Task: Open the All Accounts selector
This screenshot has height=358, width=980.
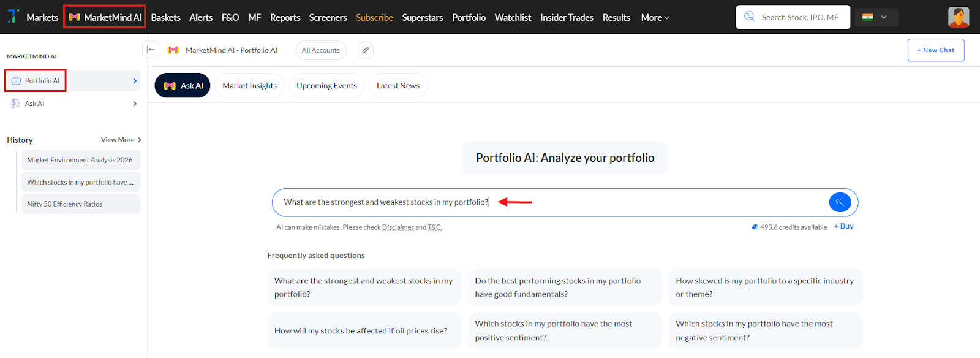Action: (x=320, y=50)
